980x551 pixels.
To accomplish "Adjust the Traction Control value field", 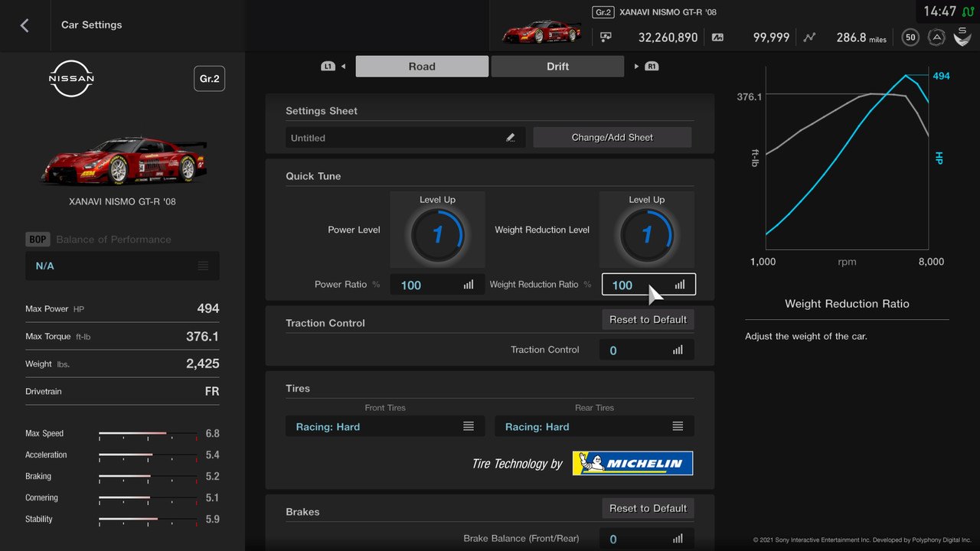I will click(x=647, y=350).
